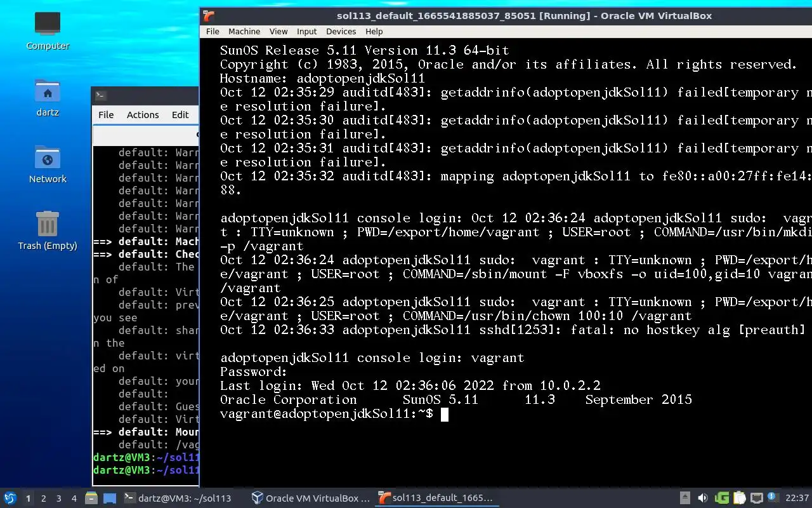The width and height of the screenshot is (812, 508).
Task: Click the dartz@VM3 prompt in terminal window
Action: [147, 470]
